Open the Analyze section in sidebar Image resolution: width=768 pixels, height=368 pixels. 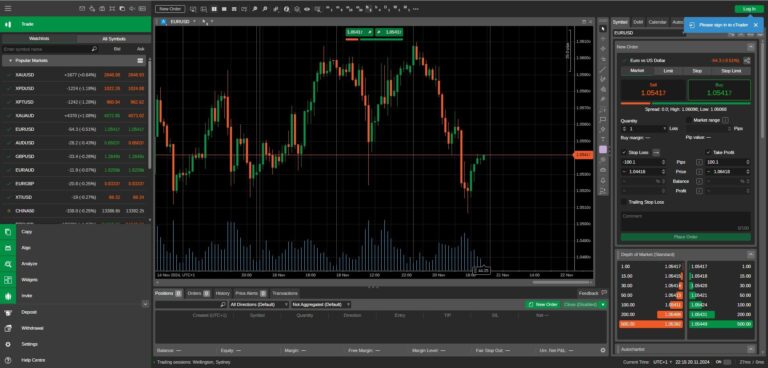(x=76, y=264)
